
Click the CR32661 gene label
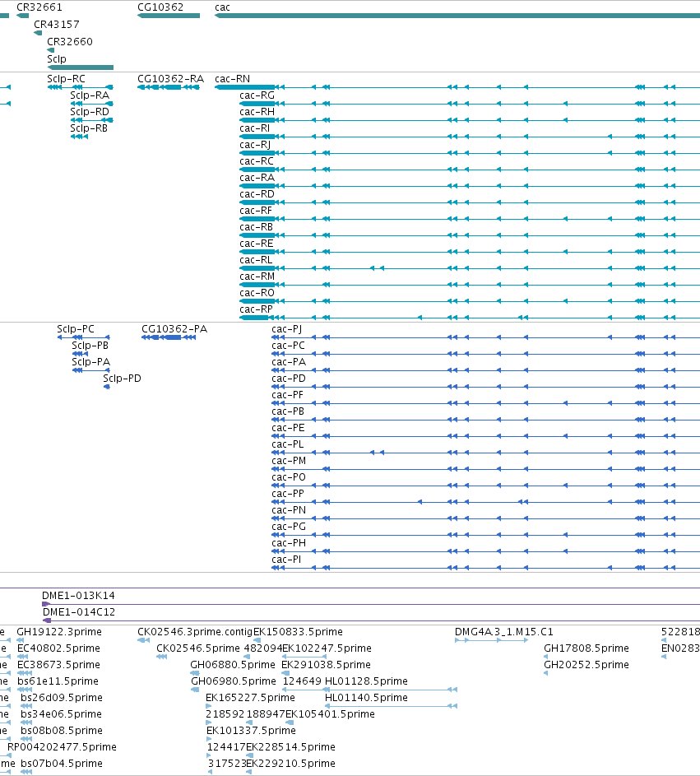(39, 7)
